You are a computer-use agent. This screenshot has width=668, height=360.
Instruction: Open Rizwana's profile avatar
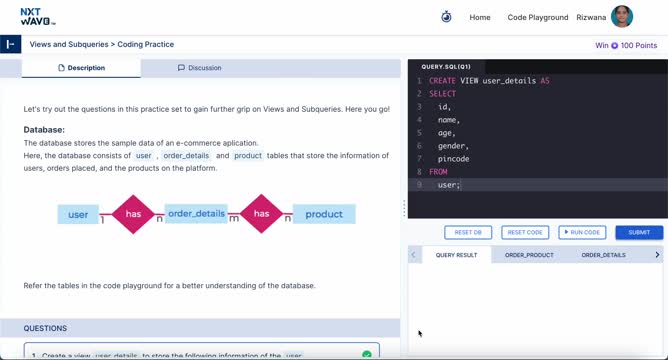(x=622, y=17)
